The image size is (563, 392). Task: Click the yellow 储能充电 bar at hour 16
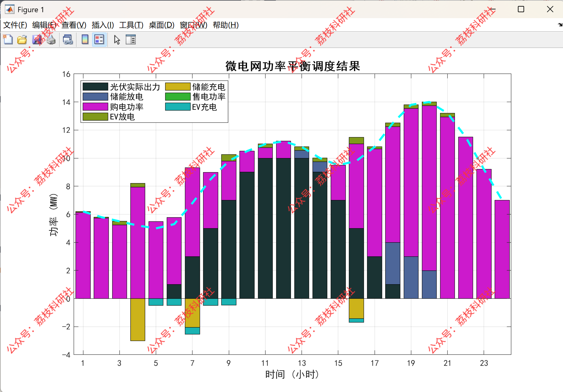click(356, 308)
